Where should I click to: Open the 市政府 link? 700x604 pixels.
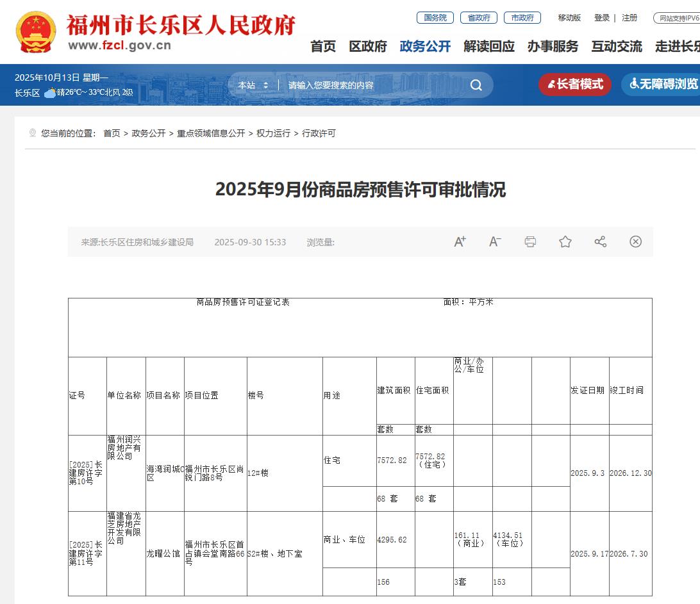(522, 18)
